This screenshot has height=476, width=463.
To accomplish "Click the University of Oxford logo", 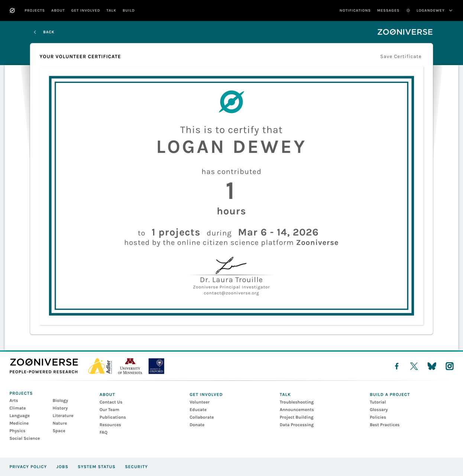I will [156, 366].
